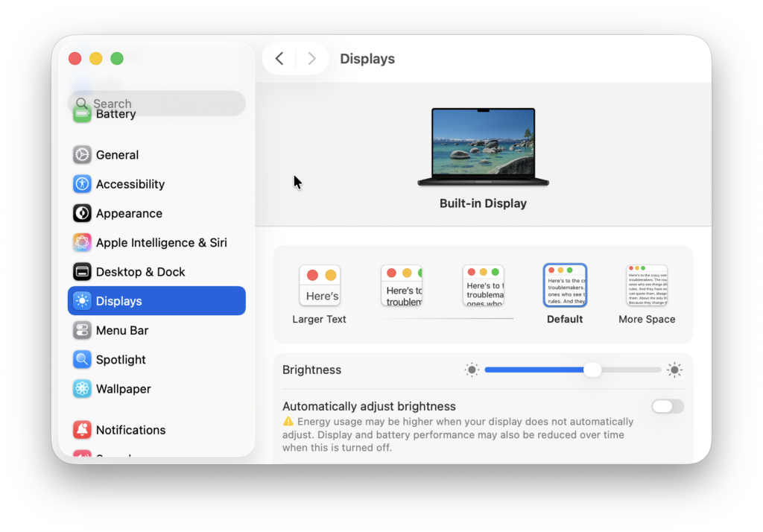Select the Larger Text display scaling option
This screenshot has height=532, width=763.
[320, 285]
